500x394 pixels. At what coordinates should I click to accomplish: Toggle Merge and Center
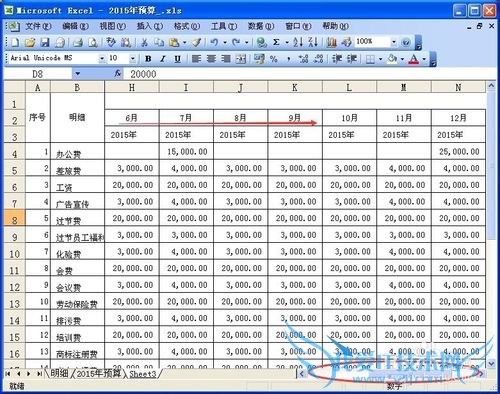pyautogui.click(x=241, y=59)
